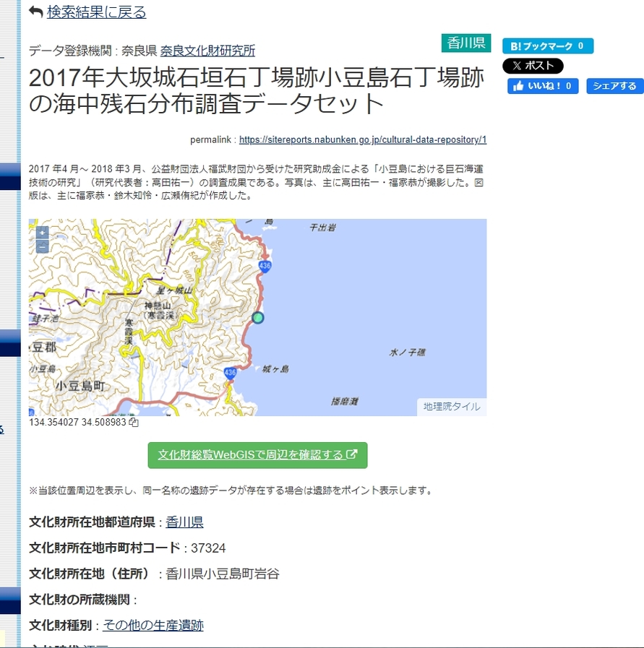Select the green location marker on the map
The height and width of the screenshot is (648, 644).
(259, 316)
